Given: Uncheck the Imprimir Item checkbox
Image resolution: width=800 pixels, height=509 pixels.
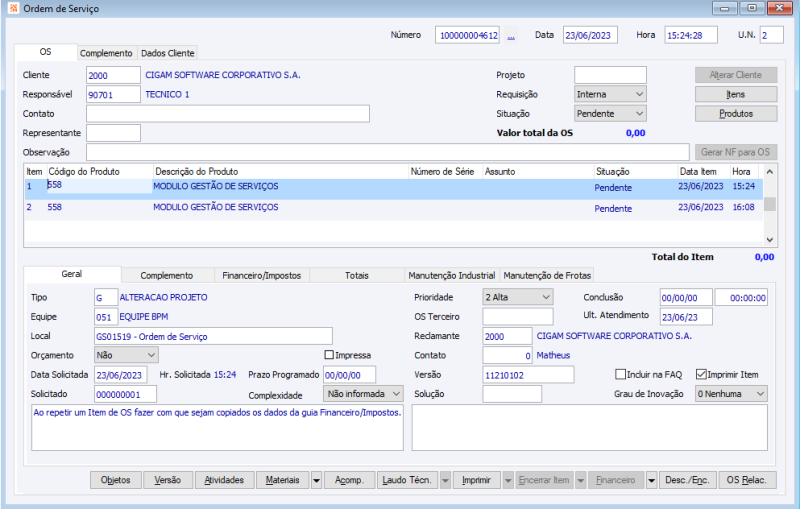Looking at the screenshot, I should click(x=701, y=374).
